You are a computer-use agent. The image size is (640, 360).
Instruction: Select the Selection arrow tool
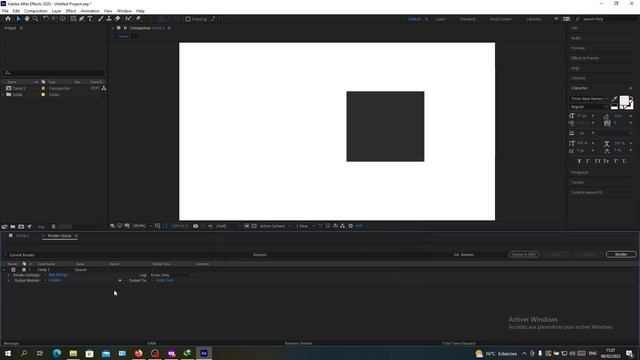click(x=18, y=19)
